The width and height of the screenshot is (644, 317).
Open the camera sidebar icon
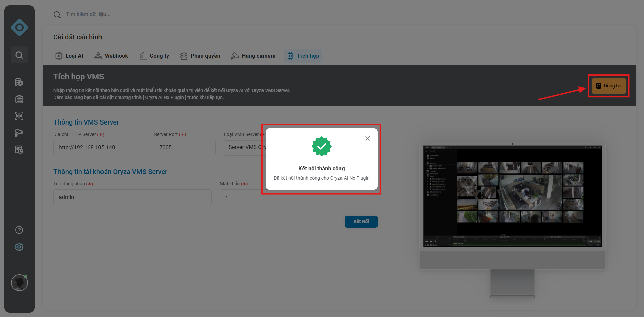(19, 133)
